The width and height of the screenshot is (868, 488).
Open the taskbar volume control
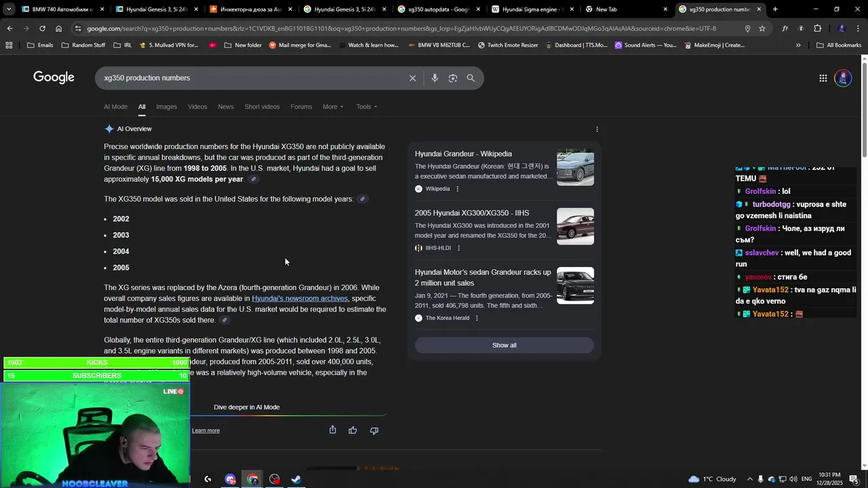793,479
